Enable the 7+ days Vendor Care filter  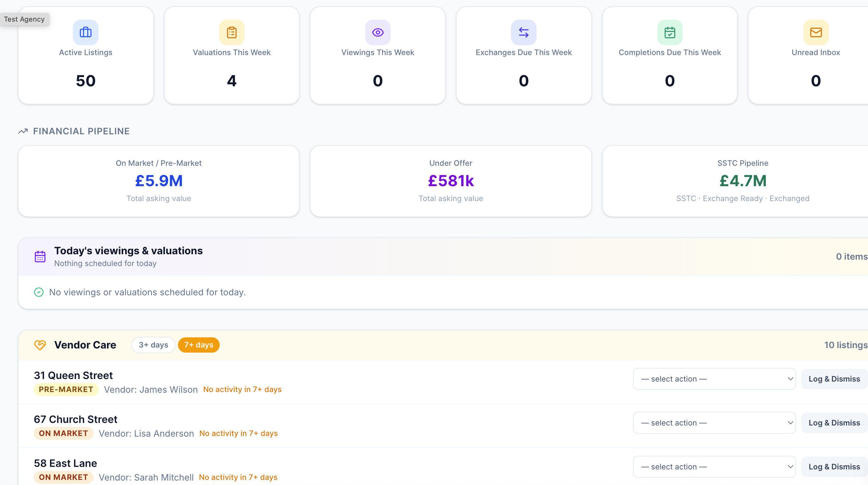click(198, 345)
